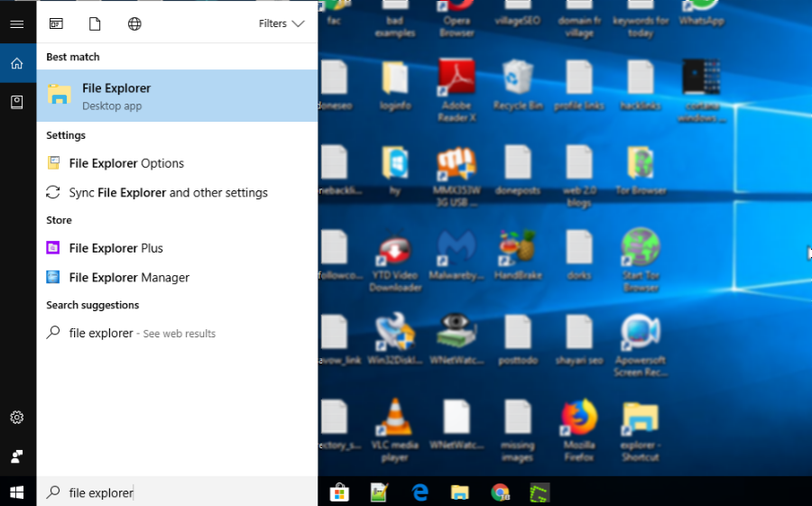Select WNetWatcher eye desktop icon
The height and width of the screenshot is (506, 812).
(x=457, y=339)
